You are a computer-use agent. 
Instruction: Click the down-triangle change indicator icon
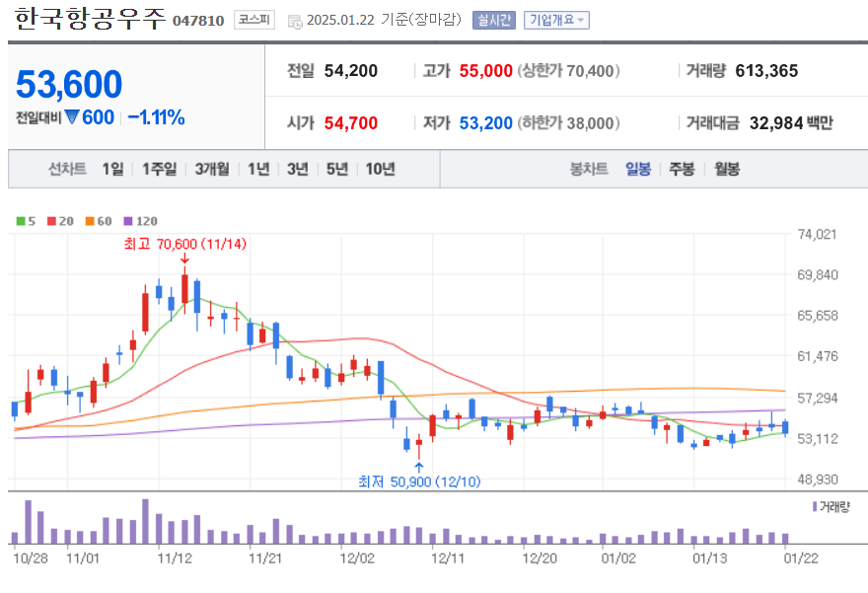point(72,117)
